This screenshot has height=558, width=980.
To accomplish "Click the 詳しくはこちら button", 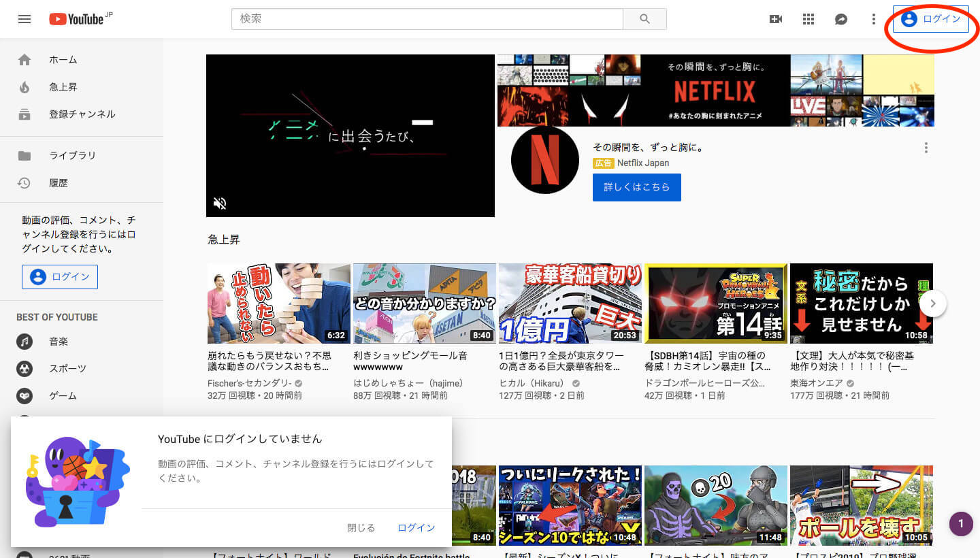I will pyautogui.click(x=637, y=187).
